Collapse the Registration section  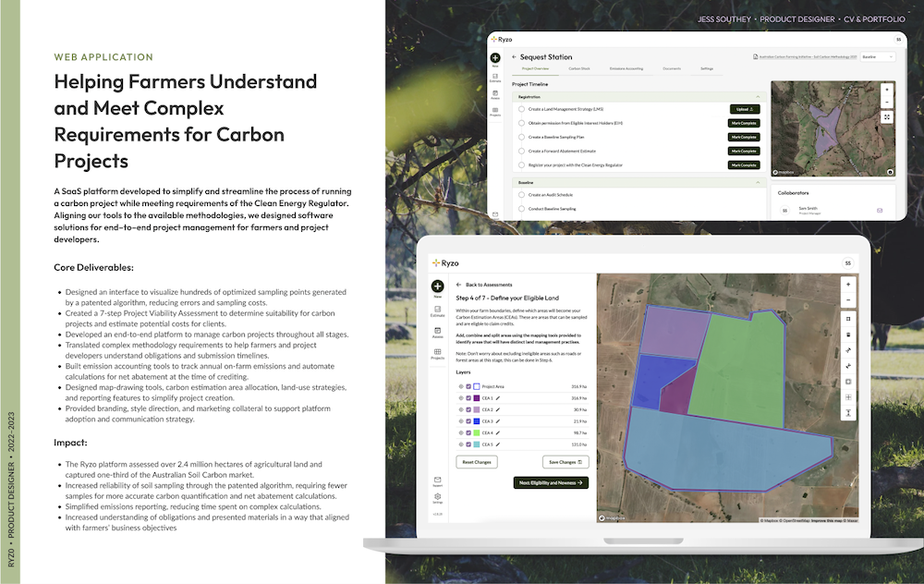[758, 96]
